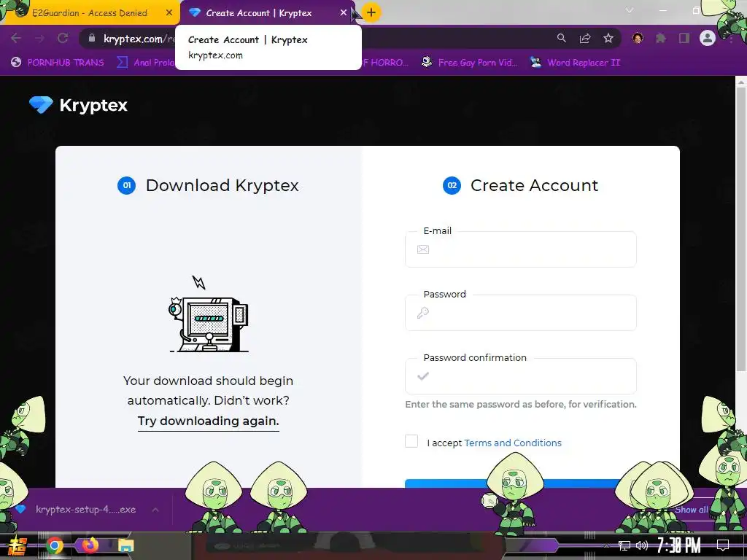Image resolution: width=747 pixels, height=560 pixels.
Task: Toggle the browser side panel
Action: (684, 38)
